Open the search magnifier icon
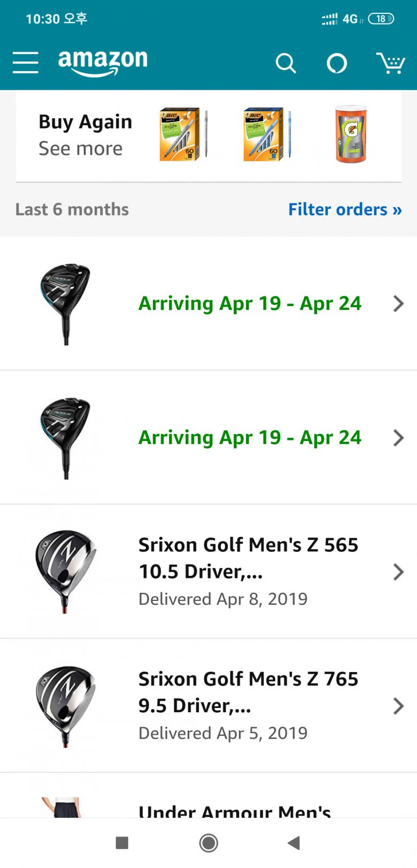This screenshot has width=417, height=868. (285, 63)
